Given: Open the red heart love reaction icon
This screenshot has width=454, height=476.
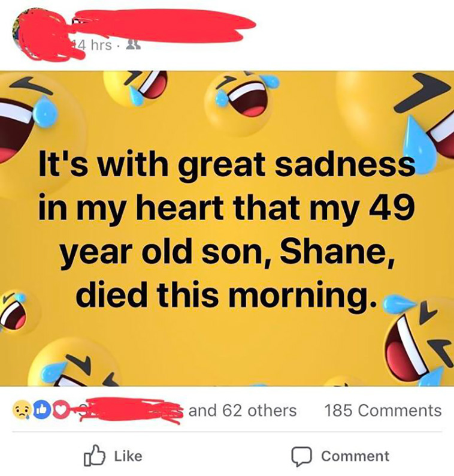Looking at the screenshot, I should click(x=61, y=410).
